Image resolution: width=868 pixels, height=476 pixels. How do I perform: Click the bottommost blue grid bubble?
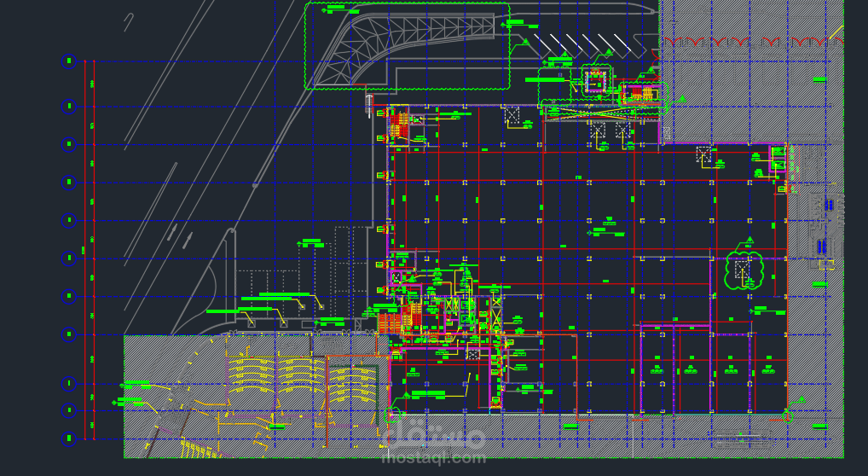point(69,438)
